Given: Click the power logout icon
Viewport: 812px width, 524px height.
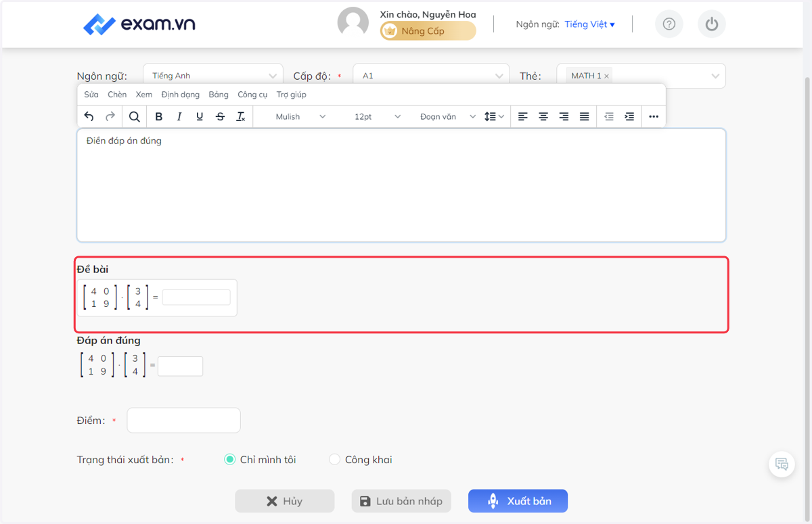Looking at the screenshot, I should (x=712, y=24).
